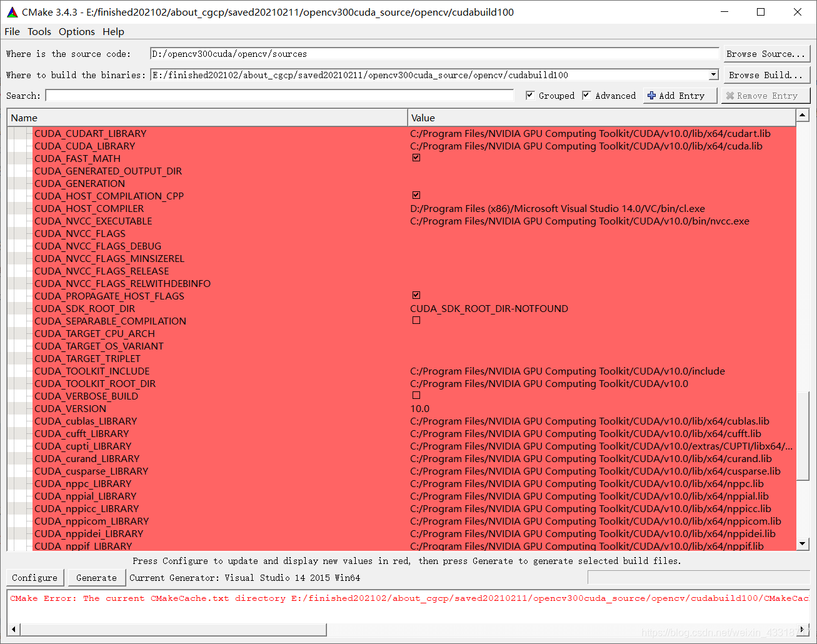Select the CUDA_cupti_LIBRARY entry
Screen dimensions: 817x644
tap(83, 446)
